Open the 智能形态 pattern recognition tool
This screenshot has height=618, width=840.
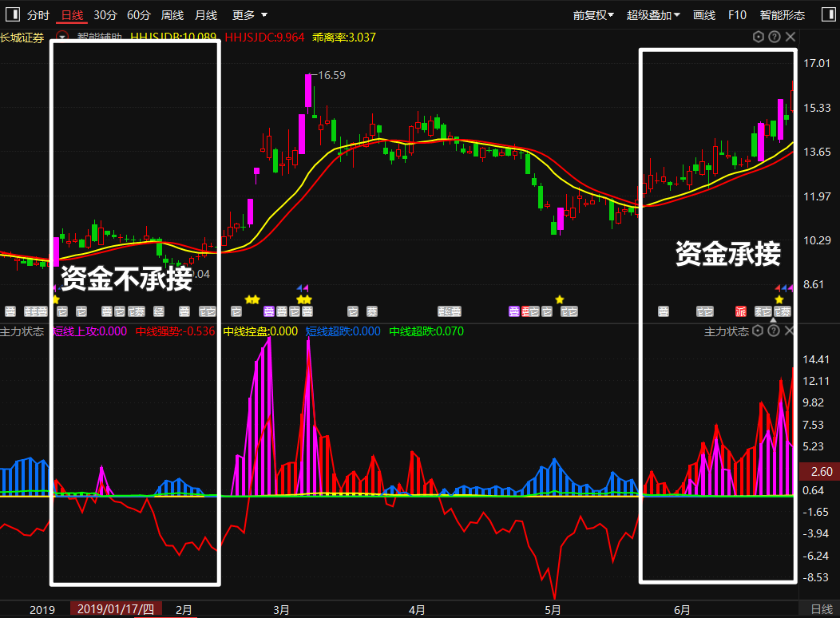point(783,15)
